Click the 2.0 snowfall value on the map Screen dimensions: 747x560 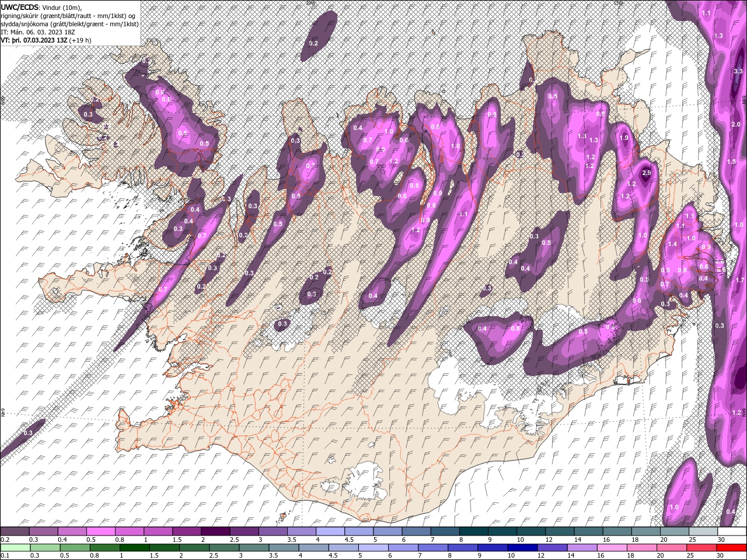tap(736, 125)
